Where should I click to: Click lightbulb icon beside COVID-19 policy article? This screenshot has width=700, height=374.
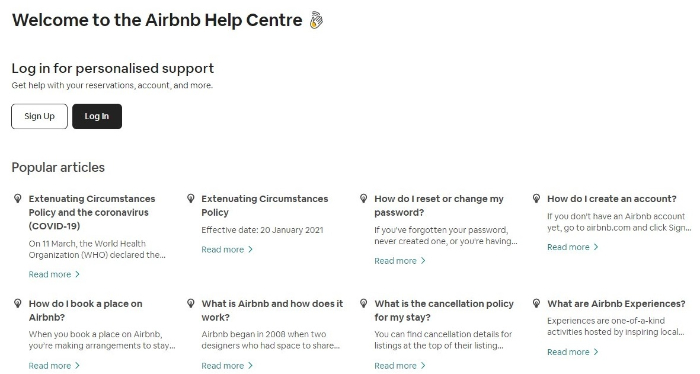[x=18, y=199]
